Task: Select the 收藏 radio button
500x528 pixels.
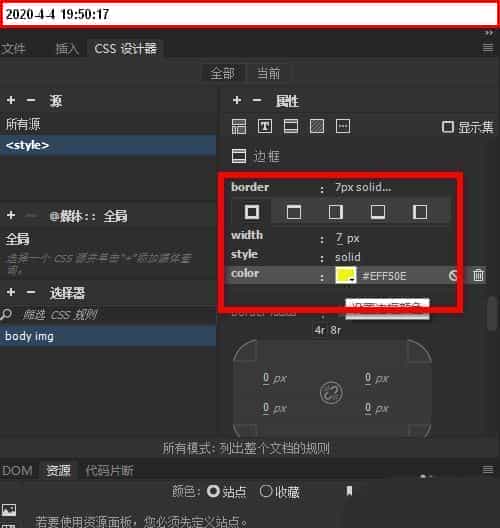Action: point(266,491)
